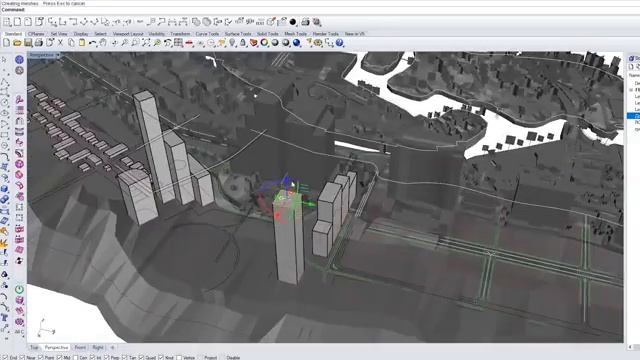Image resolution: width=640 pixels, height=360 pixels.
Task: Click the Project osnap button
Action: (x=210, y=358)
